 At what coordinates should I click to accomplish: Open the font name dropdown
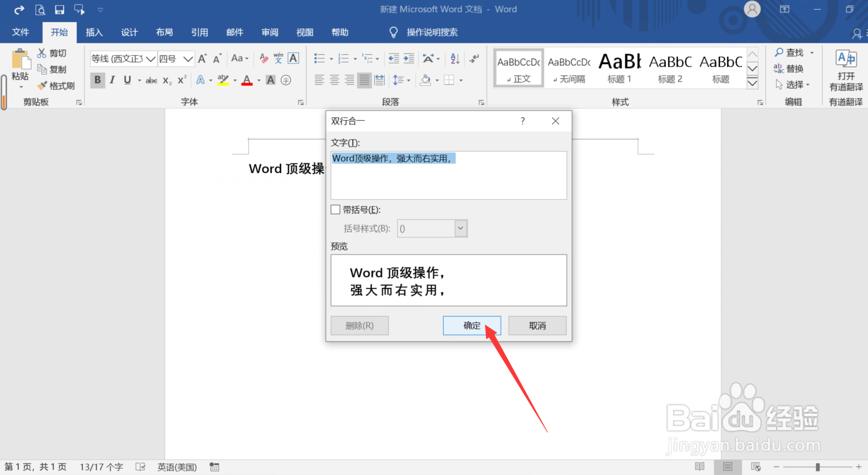(x=151, y=59)
